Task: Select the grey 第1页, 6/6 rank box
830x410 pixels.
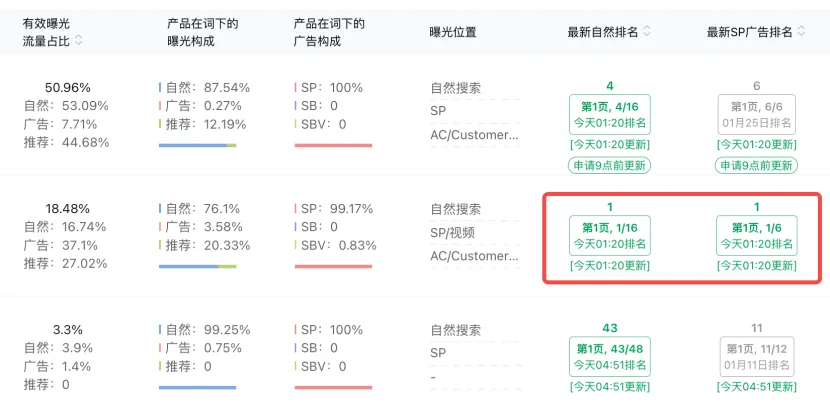Action: (756, 114)
